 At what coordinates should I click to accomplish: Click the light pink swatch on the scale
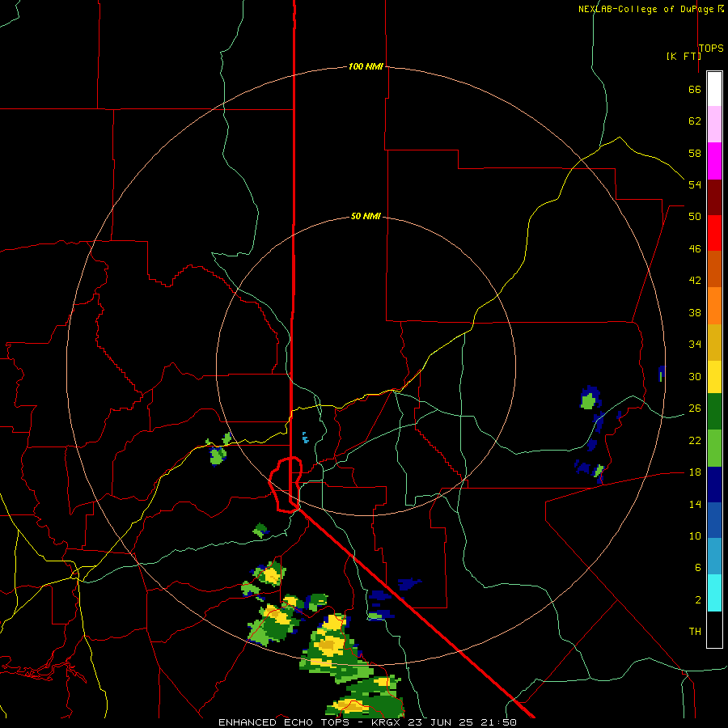point(714,124)
